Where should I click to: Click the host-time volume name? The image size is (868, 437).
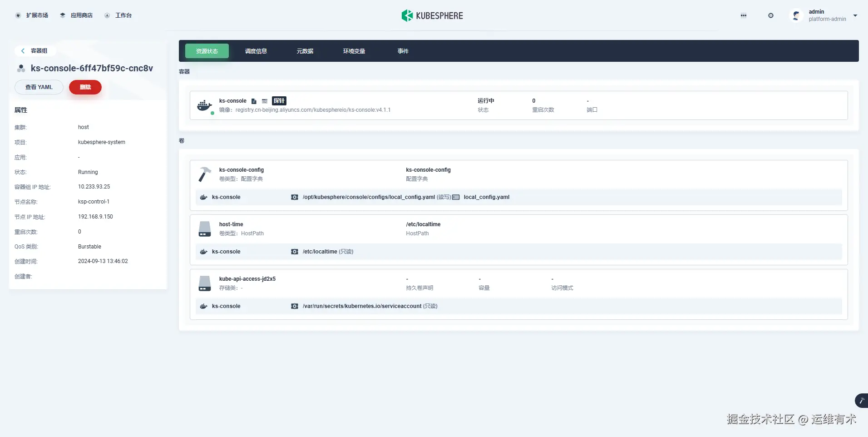click(x=231, y=224)
